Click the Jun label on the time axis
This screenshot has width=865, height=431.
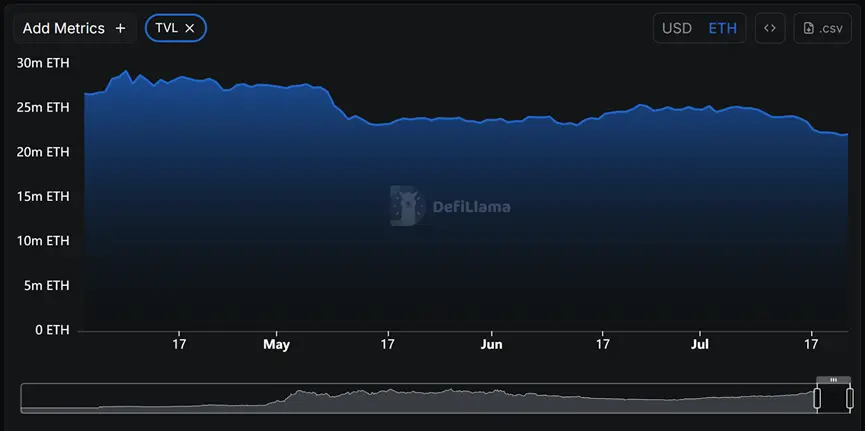pos(491,344)
